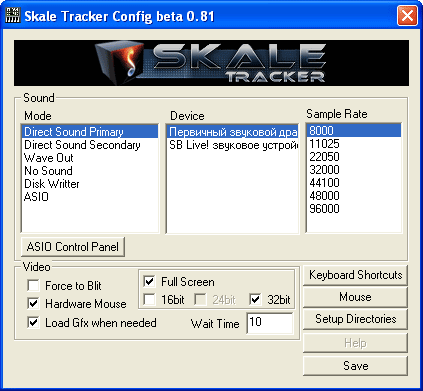Close the Skale Tracker Config window
This screenshot has height=391, width=423.
point(407,15)
